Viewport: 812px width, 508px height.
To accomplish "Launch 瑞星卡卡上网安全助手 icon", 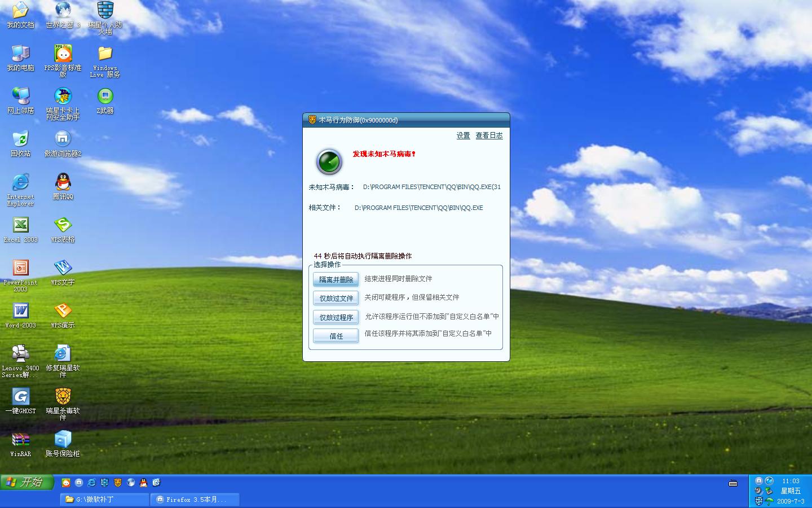I will tap(63, 104).
